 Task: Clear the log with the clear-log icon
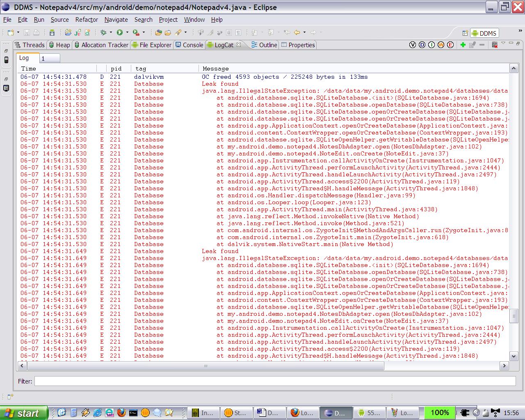495,45
